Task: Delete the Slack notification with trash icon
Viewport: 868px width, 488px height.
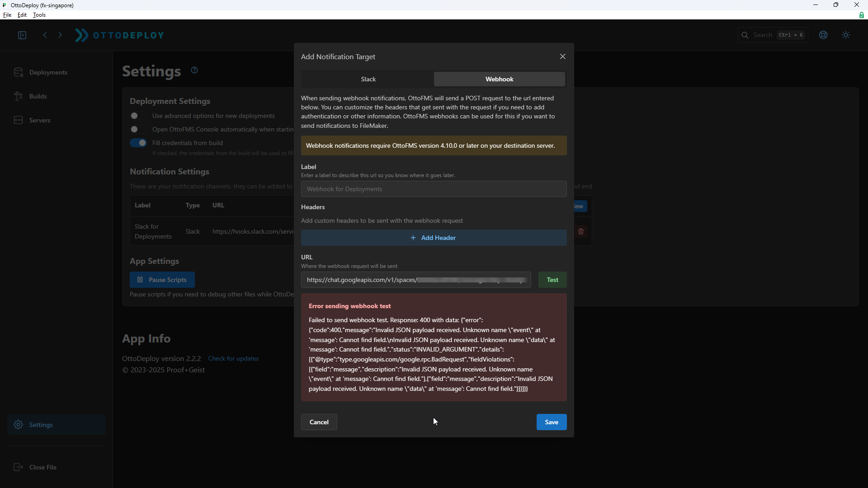Action: point(581,231)
